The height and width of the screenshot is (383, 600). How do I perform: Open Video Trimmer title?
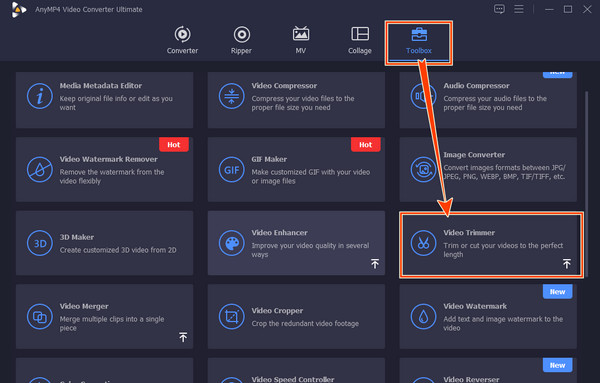click(469, 233)
